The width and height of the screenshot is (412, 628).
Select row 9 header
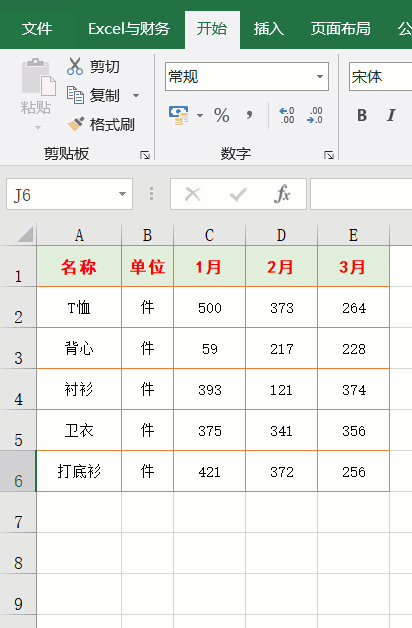(18, 594)
